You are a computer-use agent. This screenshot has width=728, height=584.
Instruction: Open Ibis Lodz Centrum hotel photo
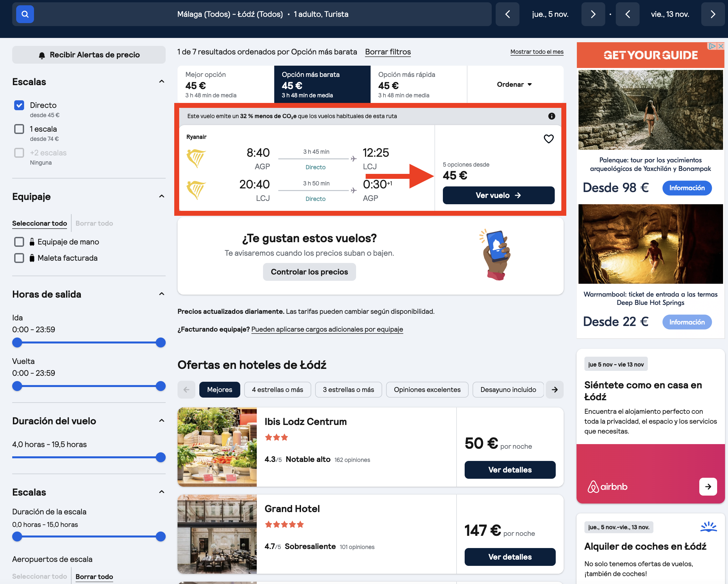(217, 447)
